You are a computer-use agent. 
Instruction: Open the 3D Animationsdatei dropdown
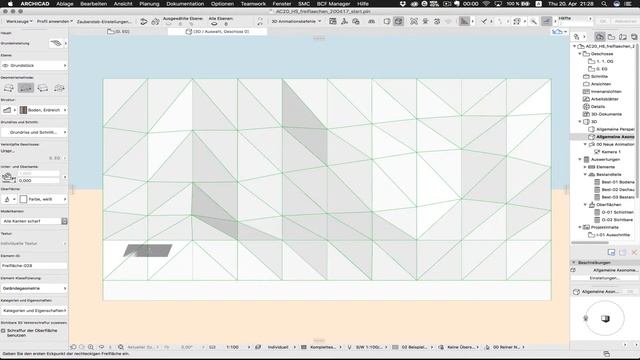pos(296,21)
